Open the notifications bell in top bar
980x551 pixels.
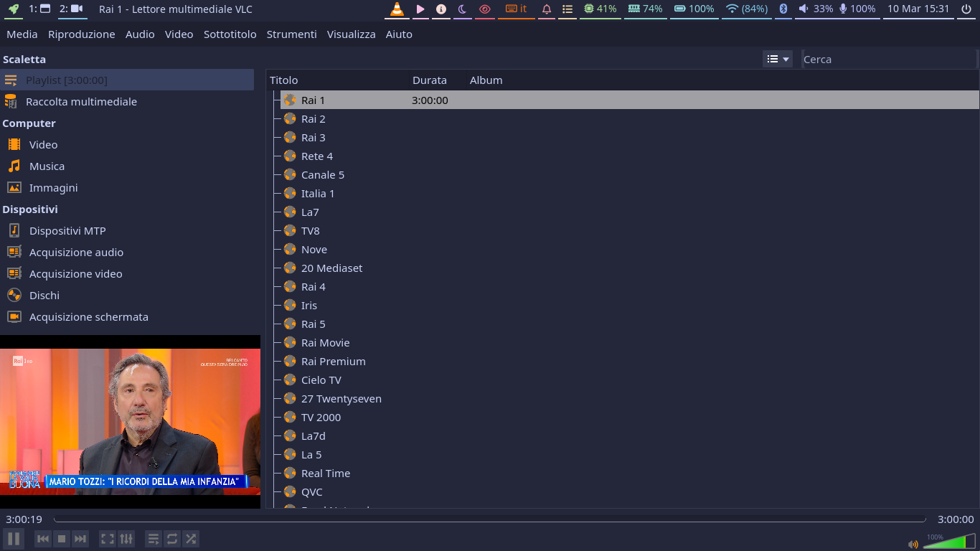[x=547, y=9]
